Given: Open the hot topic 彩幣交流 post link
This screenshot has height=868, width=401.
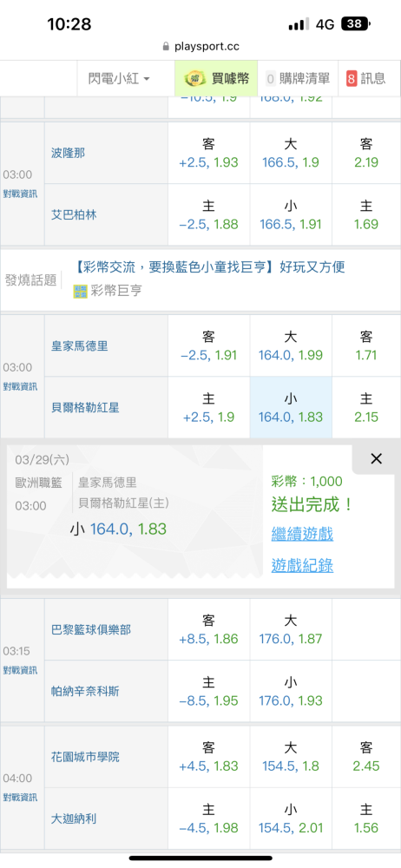Looking at the screenshot, I should (x=209, y=267).
